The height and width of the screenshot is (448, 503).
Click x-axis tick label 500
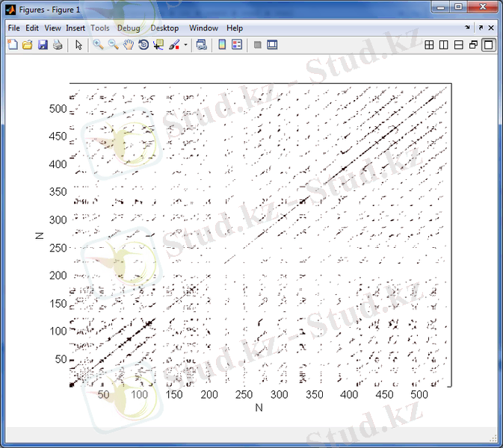(419, 394)
